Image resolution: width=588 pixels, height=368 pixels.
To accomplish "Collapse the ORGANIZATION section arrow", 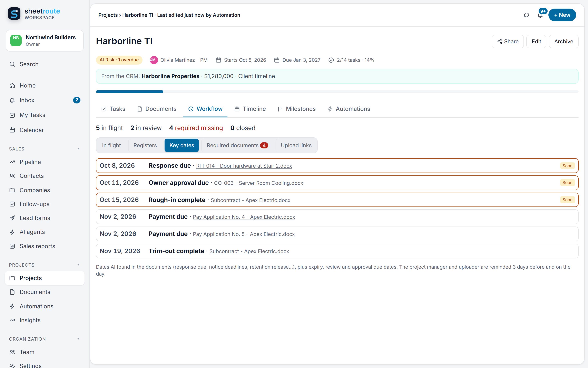I will [x=78, y=339].
